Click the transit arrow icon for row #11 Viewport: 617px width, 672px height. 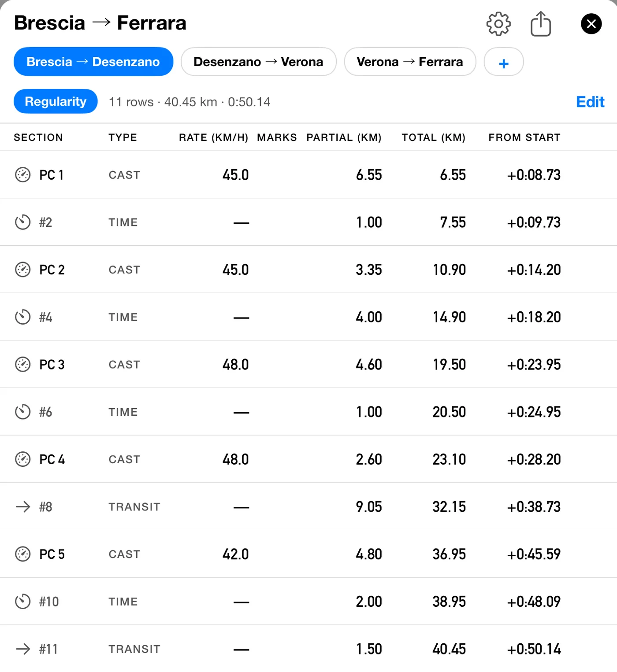[x=23, y=649]
